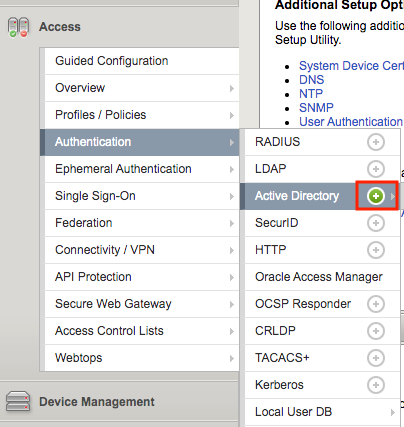Click the plus icon beside TACACS+
404x427 pixels.
(x=376, y=358)
